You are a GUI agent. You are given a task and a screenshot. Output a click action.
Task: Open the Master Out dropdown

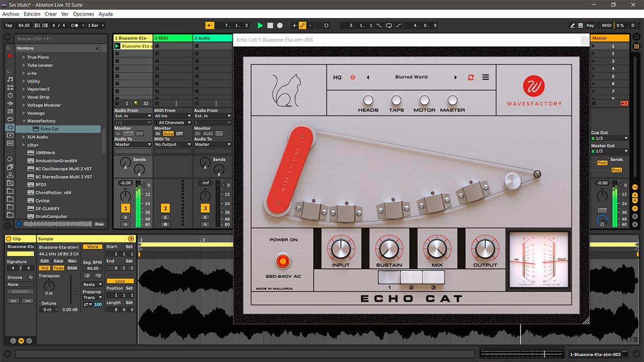point(610,151)
